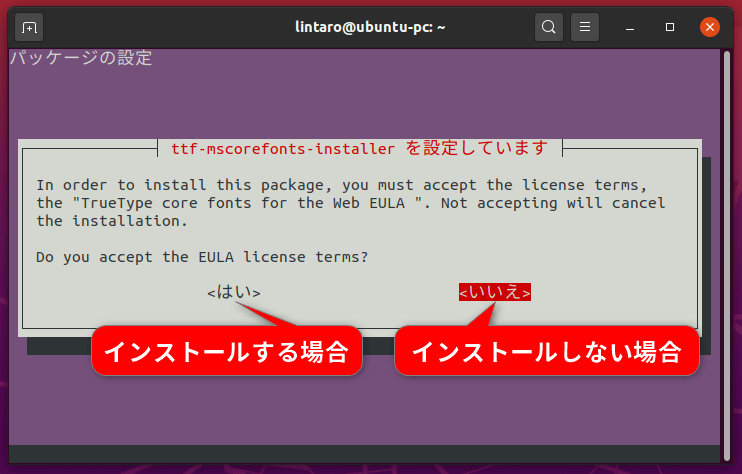Close the terminal window
742x474 pixels.
(x=710, y=27)
